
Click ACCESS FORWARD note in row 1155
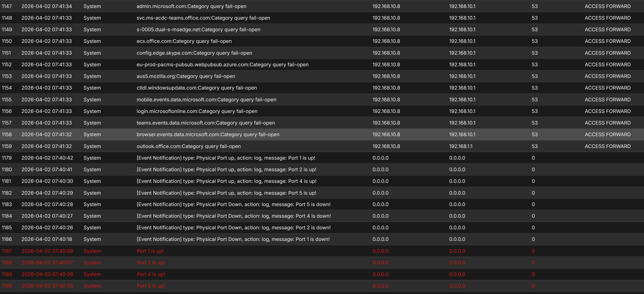[607, 100]
